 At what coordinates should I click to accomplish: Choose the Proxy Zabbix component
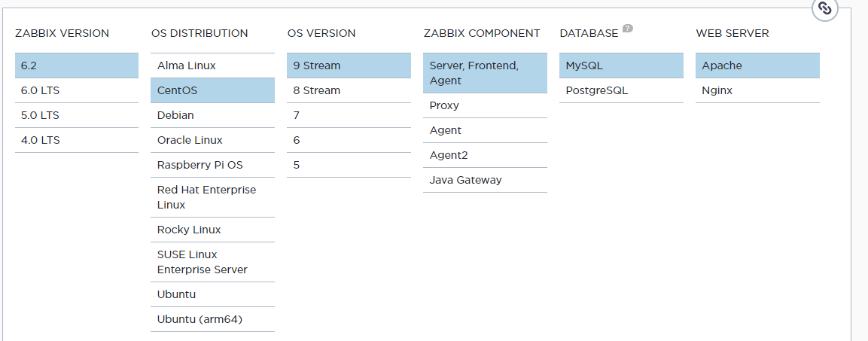coord(485,105)
